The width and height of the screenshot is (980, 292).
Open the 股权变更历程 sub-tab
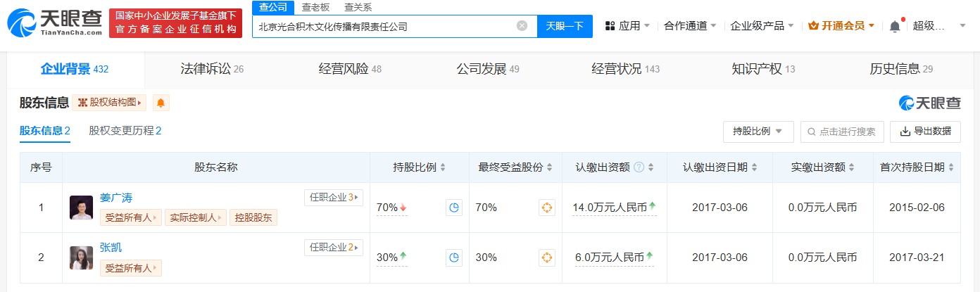click(125, 131)
